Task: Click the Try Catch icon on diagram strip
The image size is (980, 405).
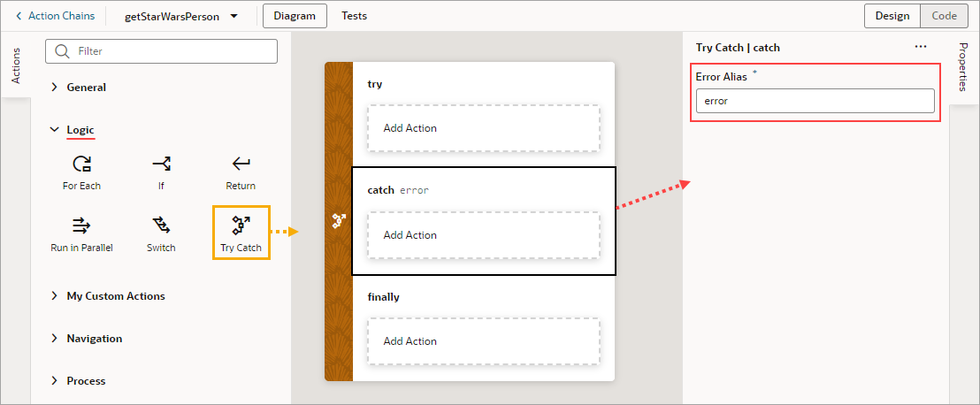Action: [339, 221]
